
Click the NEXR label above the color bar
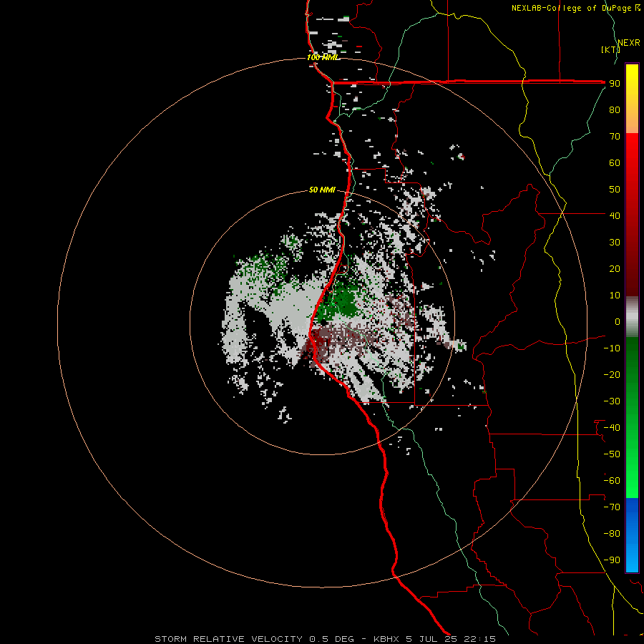click(629, 43)
